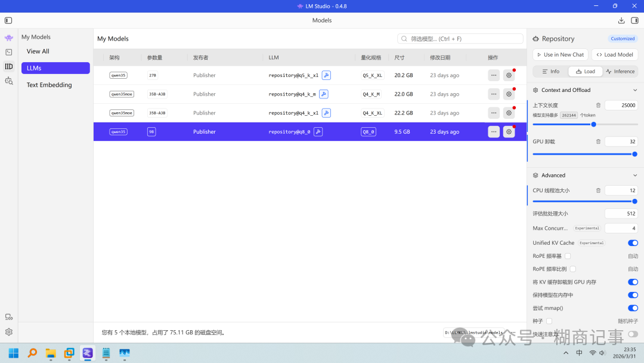Click the wrench icon for repository@q5_k_xl
The height and width of the screenshot is (363, 644).
[x=326, y=75]
